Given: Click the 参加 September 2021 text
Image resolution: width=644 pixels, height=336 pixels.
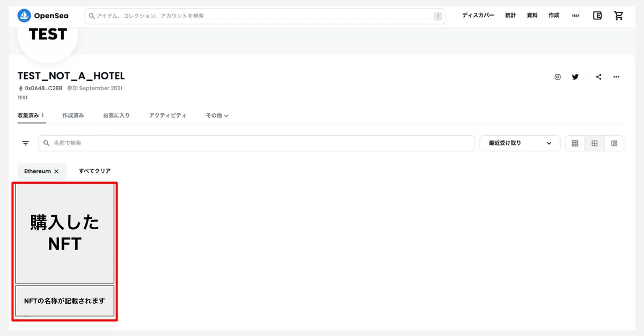Looking at the screenshot, I should (94, 88).
